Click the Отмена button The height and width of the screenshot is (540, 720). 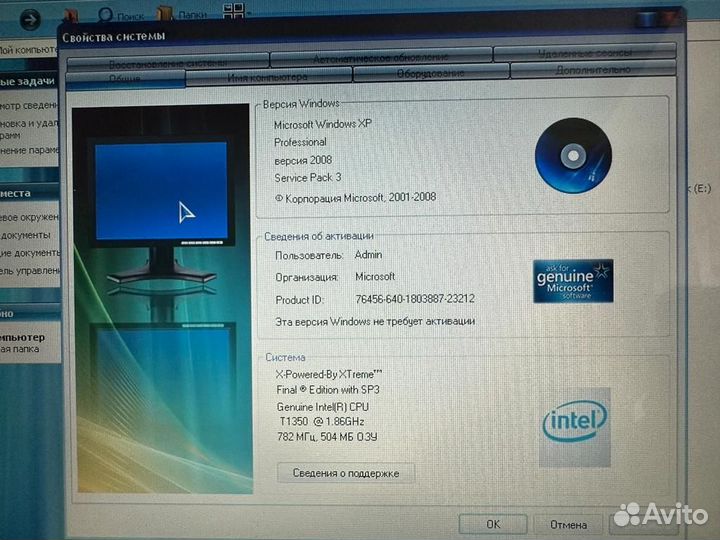point(568,524)
